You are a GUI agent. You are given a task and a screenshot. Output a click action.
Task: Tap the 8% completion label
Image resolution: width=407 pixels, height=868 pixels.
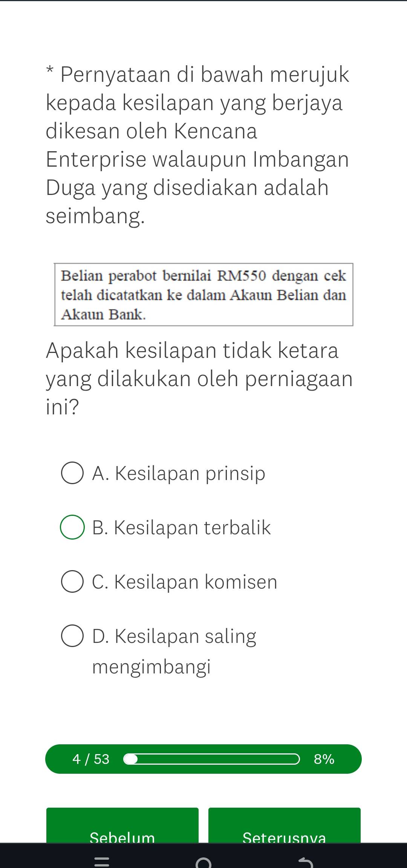click(x=324, y=759)
